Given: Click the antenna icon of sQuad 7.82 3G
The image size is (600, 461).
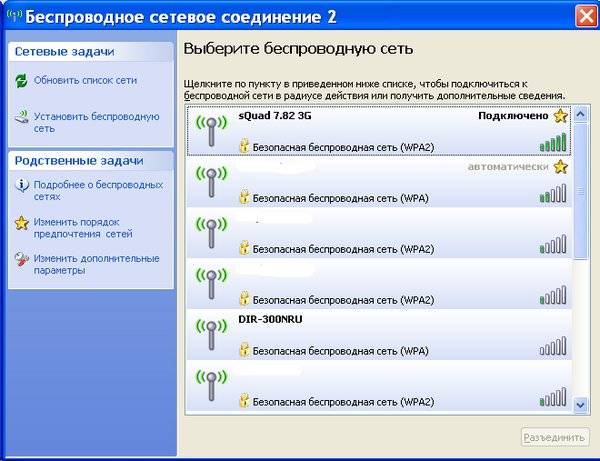Looking at the screenshot, I should coord(211,131).
